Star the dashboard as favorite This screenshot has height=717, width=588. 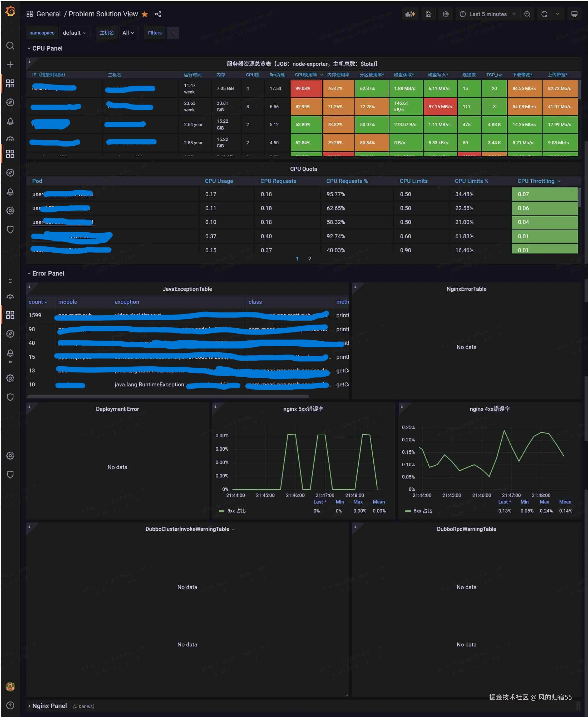145,14
